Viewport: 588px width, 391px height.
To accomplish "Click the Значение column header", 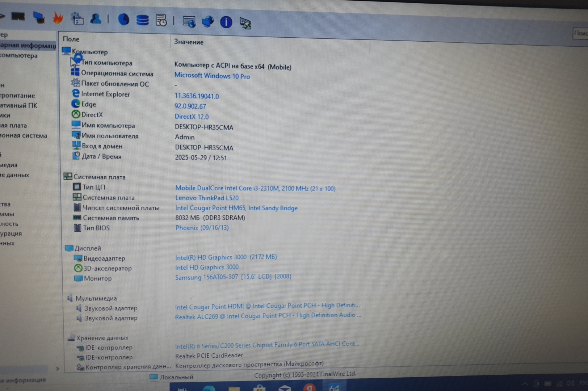I will (x=189, y=42).
